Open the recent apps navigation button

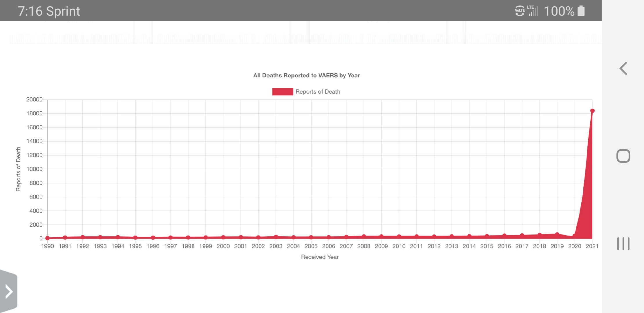pos(623,244)
